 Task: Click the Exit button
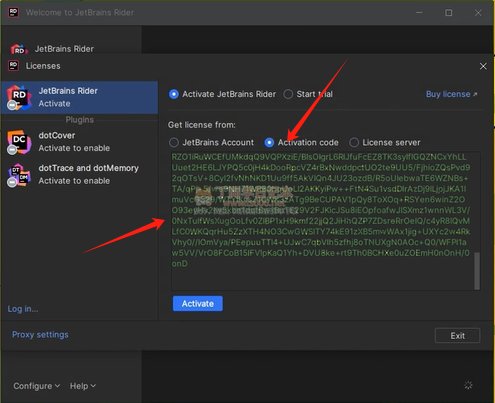coord(457,336)
